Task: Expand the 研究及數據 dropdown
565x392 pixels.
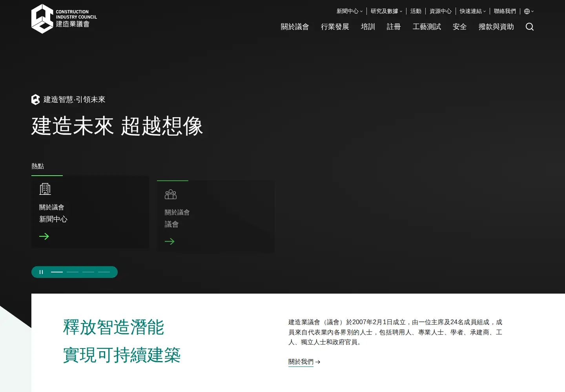Action: click(386, 11)
